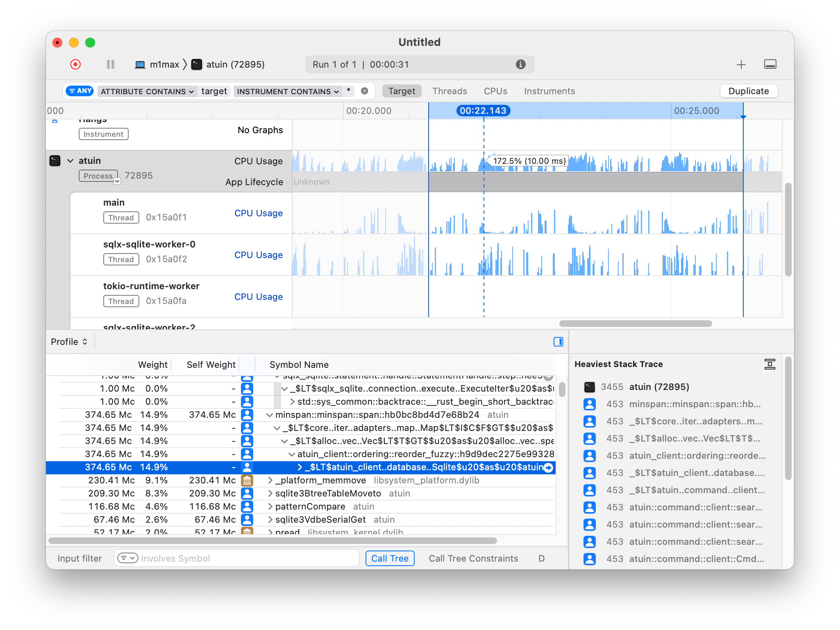Click the horizontal timeline scrollbar
Screen dimensions: 840x630
[x=635, y=324]
